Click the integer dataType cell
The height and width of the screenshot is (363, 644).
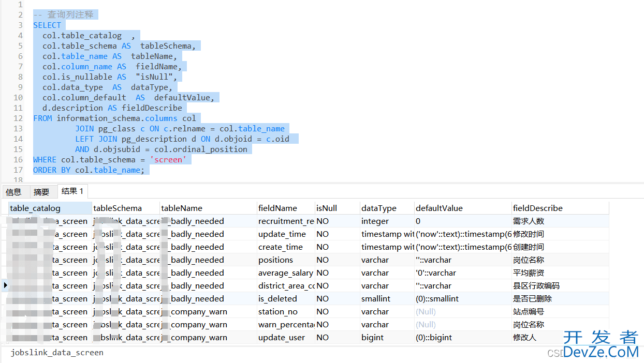[x=387, y=221]
